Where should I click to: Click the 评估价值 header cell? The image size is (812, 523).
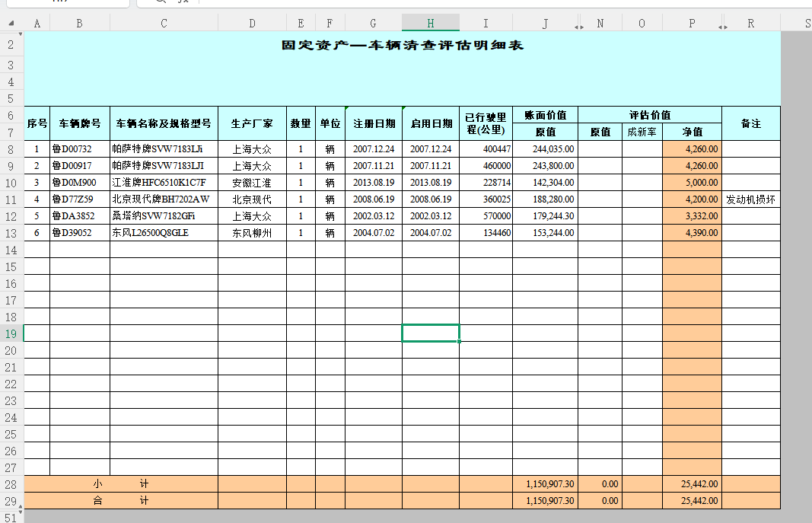click(x=649, y=115)
